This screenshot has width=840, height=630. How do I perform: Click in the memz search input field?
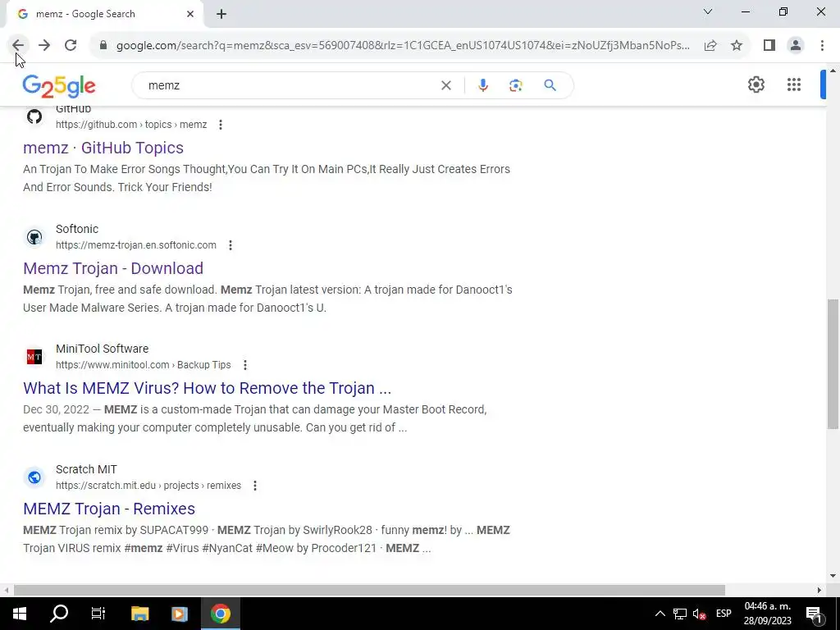coord(290,85)
